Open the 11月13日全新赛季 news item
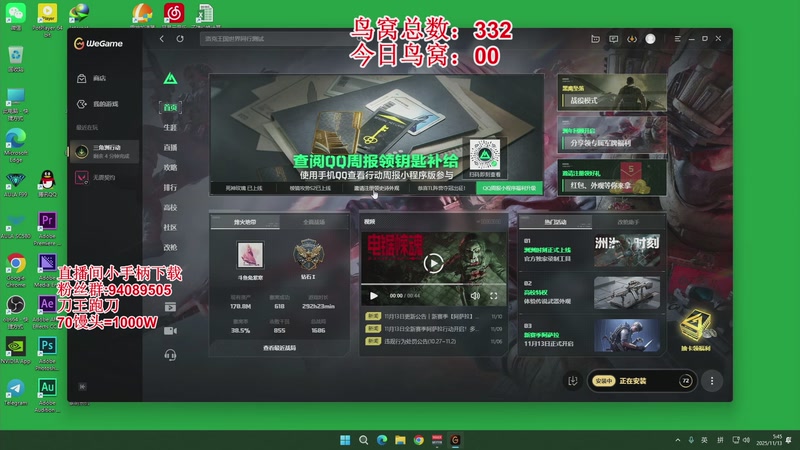This screenshot has width=800, height=450. coord(434,329)
